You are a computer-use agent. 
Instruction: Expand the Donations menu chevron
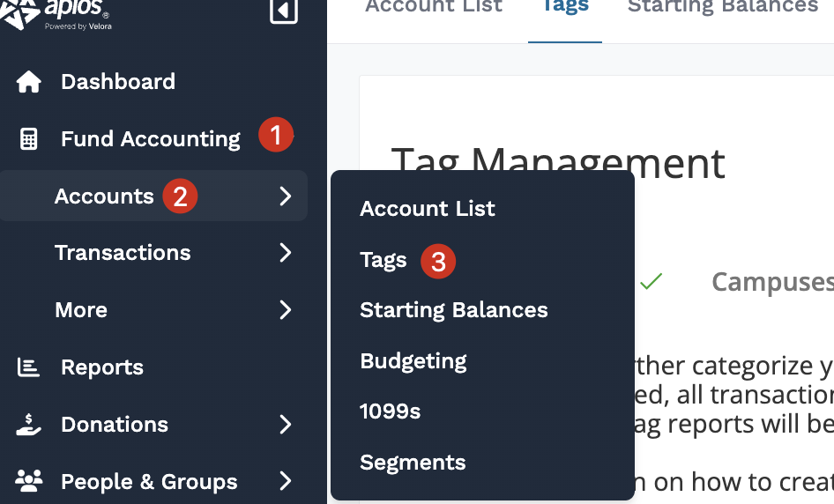285,425
